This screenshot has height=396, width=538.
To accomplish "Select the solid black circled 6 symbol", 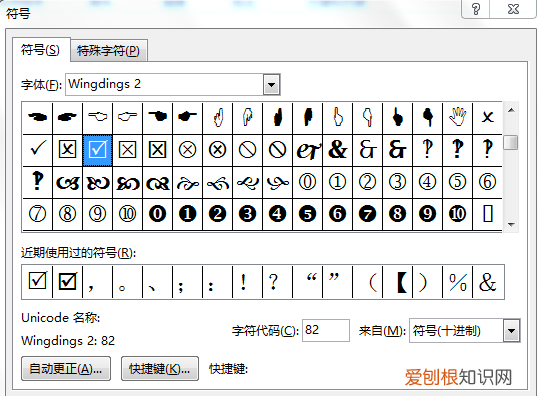I will tap(337, 214).
